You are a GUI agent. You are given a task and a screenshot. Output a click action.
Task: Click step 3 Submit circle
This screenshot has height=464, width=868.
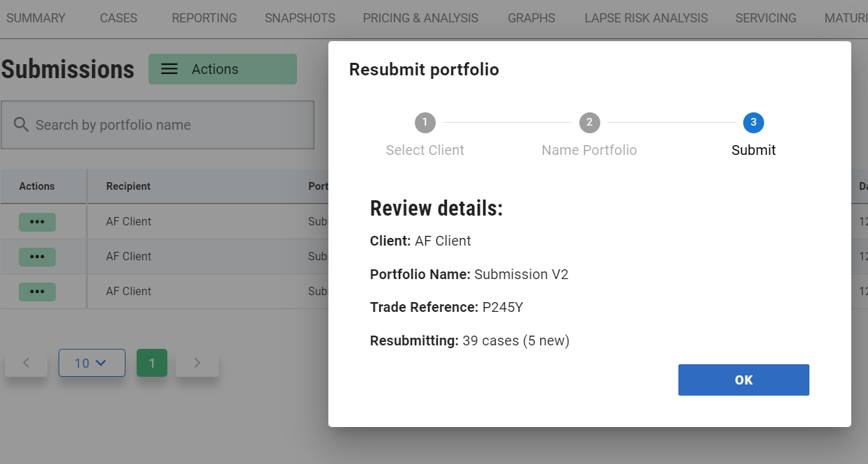[x=753, y=123]
